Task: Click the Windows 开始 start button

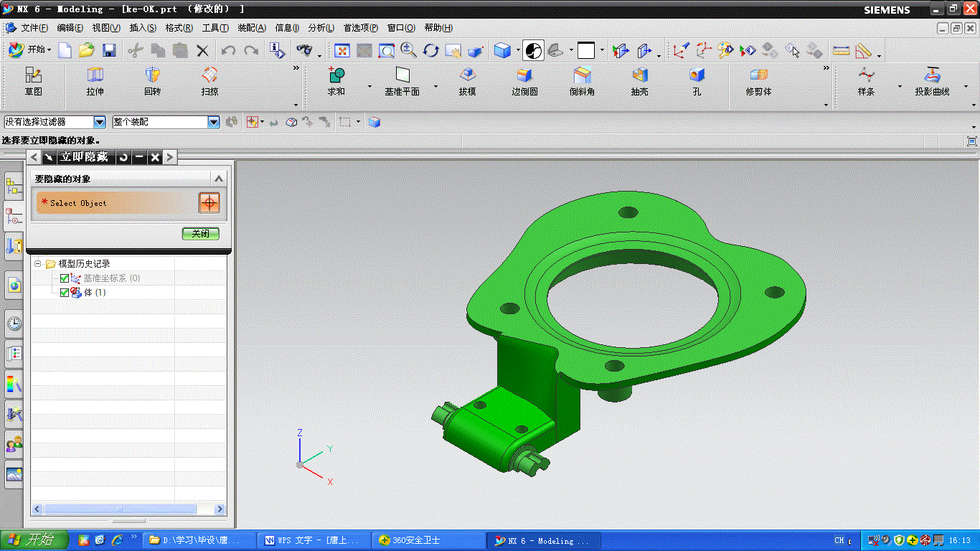Action: pyautogui.click(x=34, y=540)
